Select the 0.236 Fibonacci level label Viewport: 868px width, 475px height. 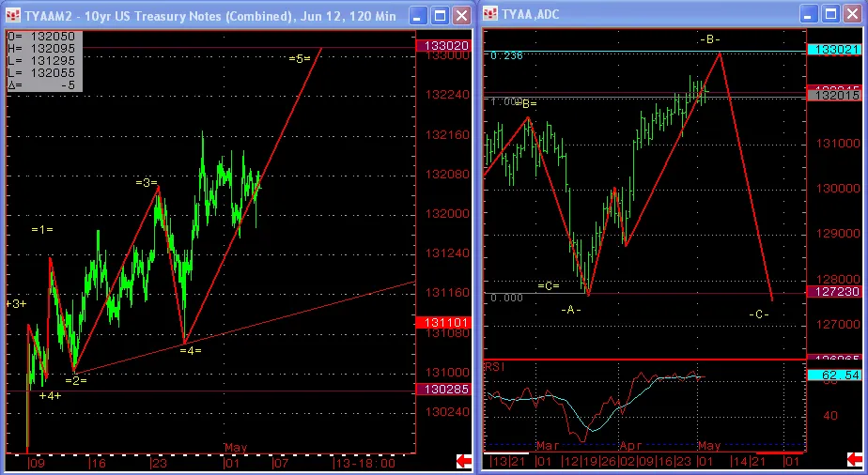(506, 55)
